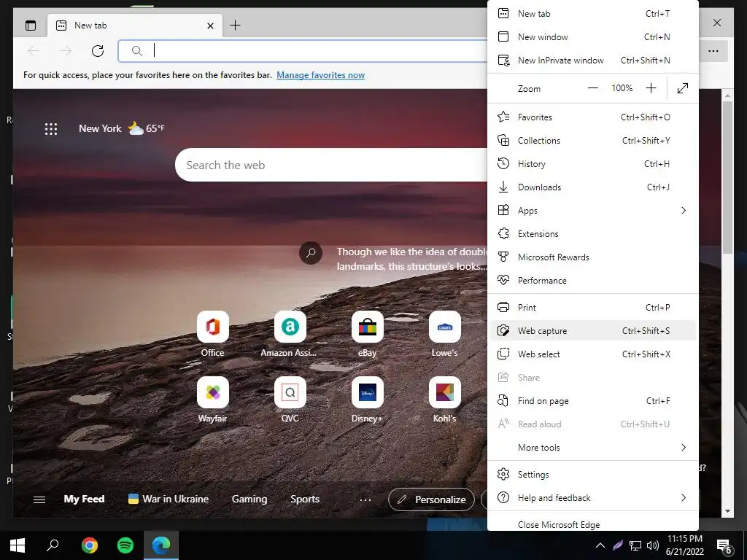The height and width of the screenshot is (560, 747).
Task: Open more feed topics ellipsis
Action: [x=365, y=499]
